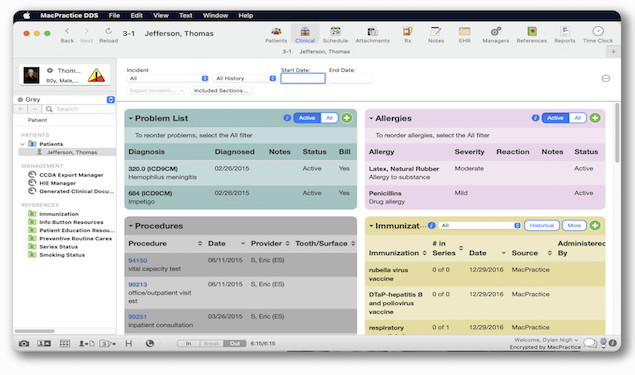Click the pie chart icon in bottom bar
This screenshot has height=375, width=635.
[150, 343]
